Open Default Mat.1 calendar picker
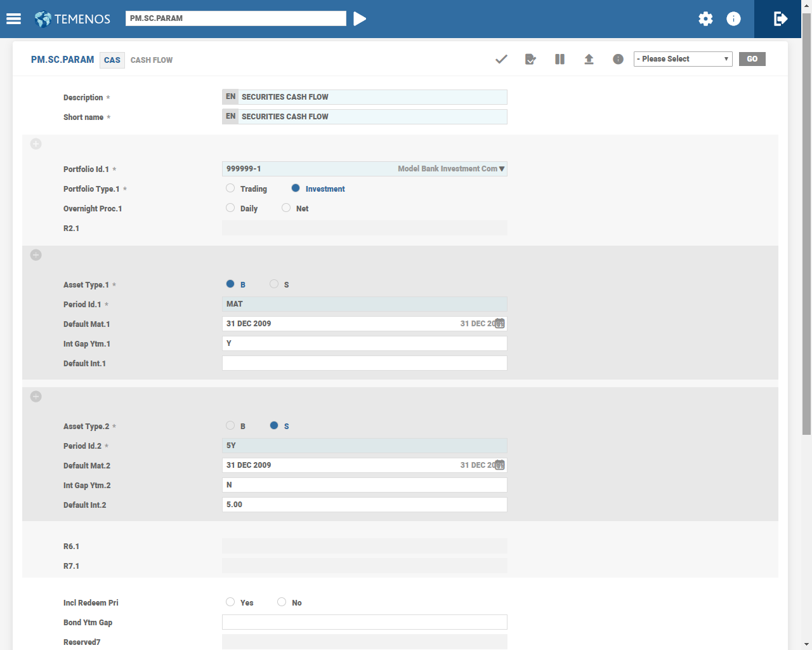812x650 pixels. (500, 324)
